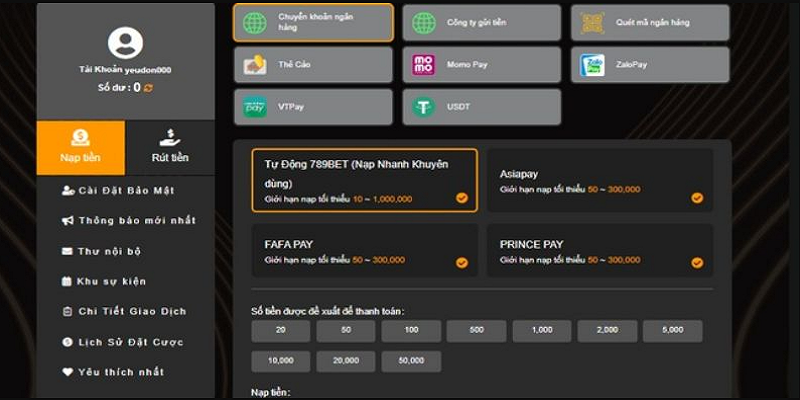This screenshot has height=400, width=800.
Task: Open Cài Đặt Bảo Mật menu item
Action: click(x=118, y=190)
